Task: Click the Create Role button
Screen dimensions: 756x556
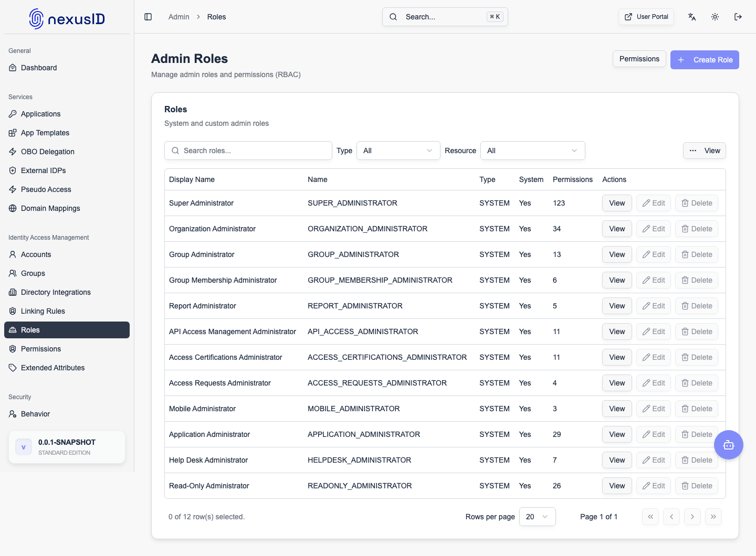Action: point(705,60)
